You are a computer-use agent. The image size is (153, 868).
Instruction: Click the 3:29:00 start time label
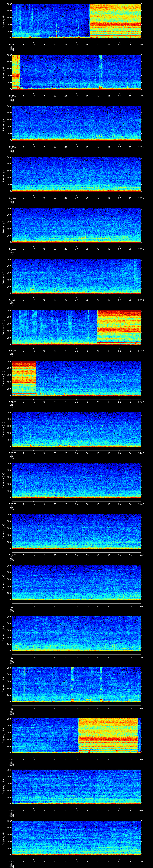coord(12,811)
